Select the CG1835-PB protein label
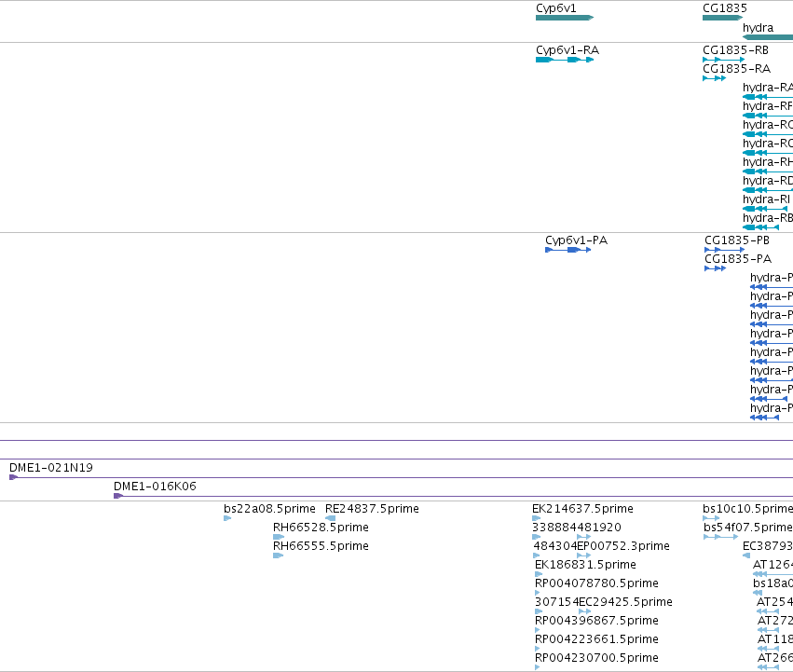 point(737,240)
